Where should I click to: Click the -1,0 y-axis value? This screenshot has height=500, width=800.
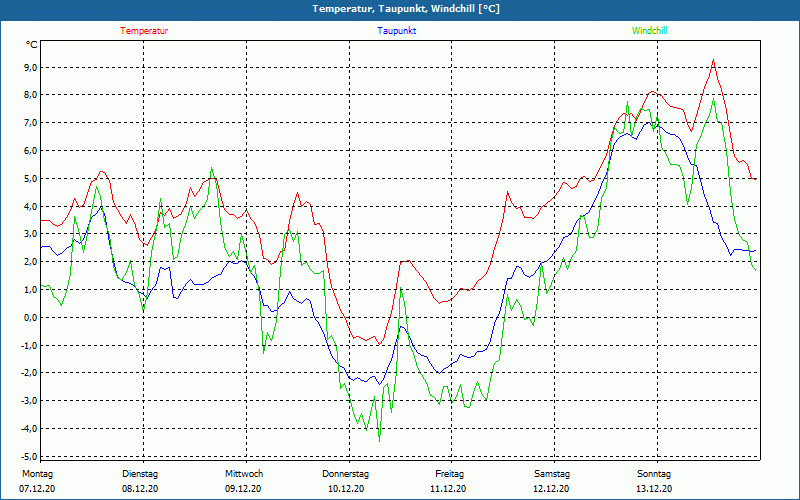[29, 345]
